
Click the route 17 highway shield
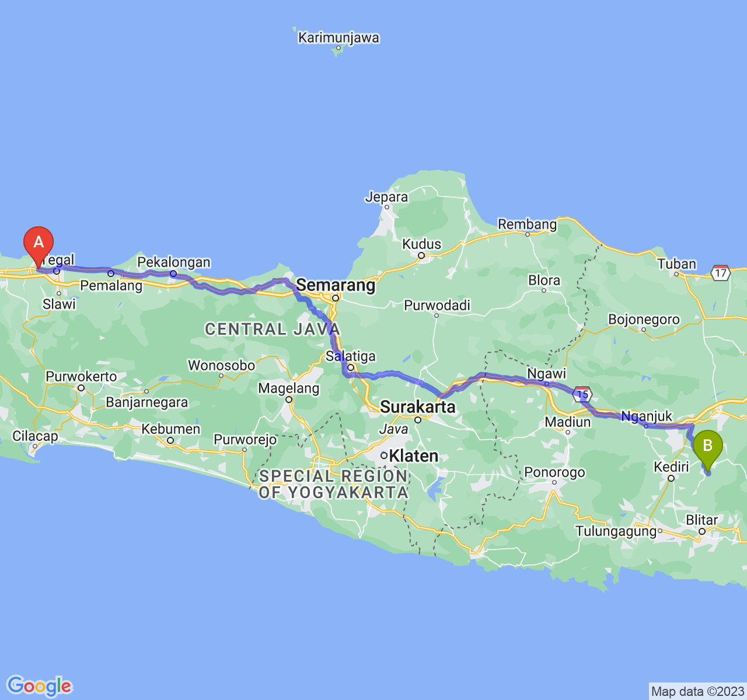721,272
